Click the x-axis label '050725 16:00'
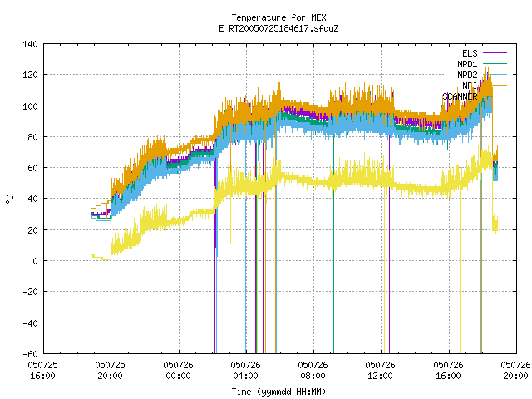Screen dimensions: 532x399 coord(42,371)
